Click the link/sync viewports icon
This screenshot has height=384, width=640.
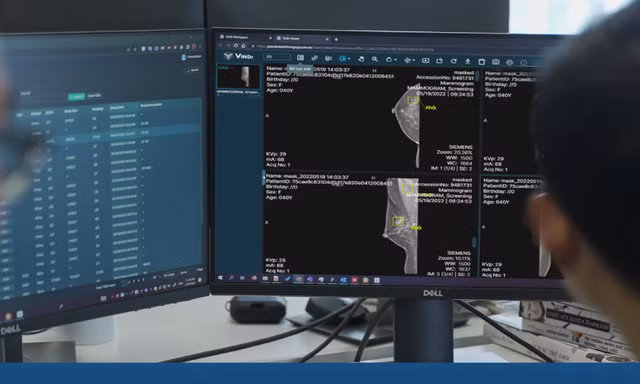click(x=314, y=58)
